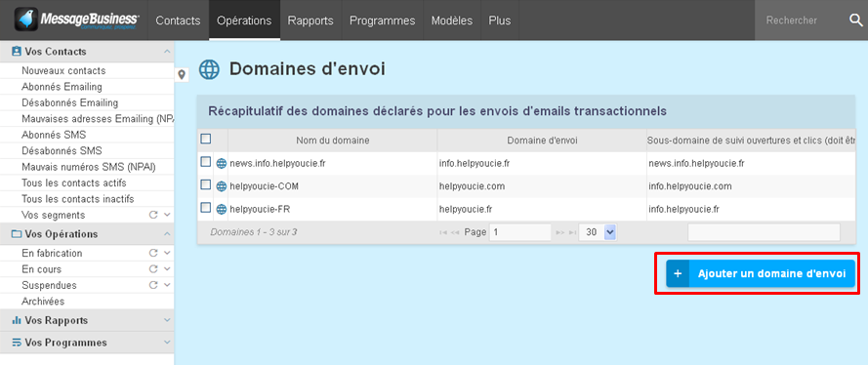Image resolution: width=868 pixels, height=365 pixels.
Task: Go to next page of domains
Action: [559, 233]
